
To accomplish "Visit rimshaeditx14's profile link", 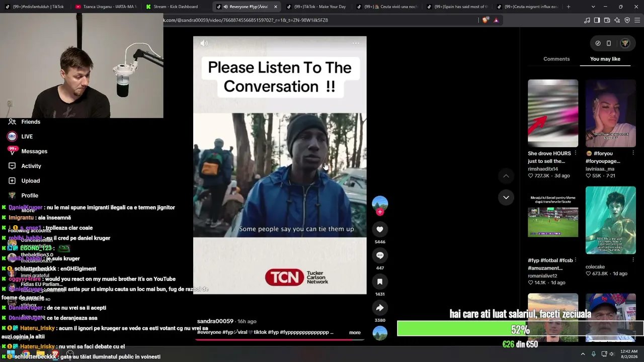I will point(543,169).
